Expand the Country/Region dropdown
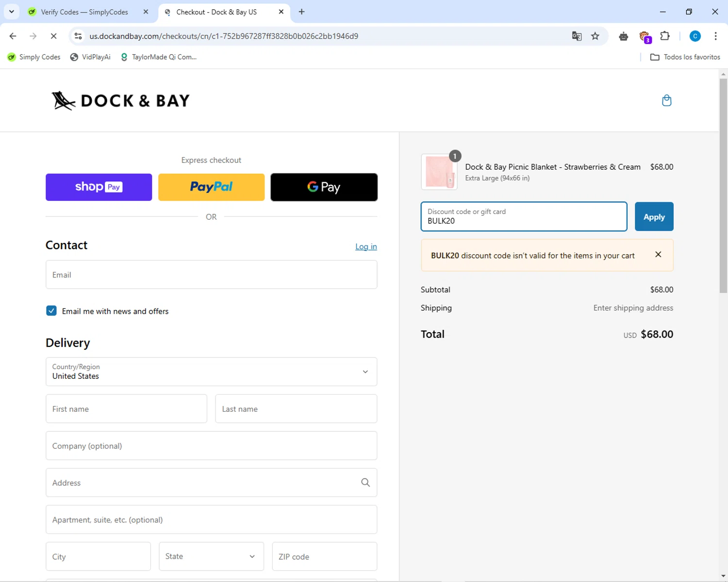This screenshot has height=582, width=728. 211,372
